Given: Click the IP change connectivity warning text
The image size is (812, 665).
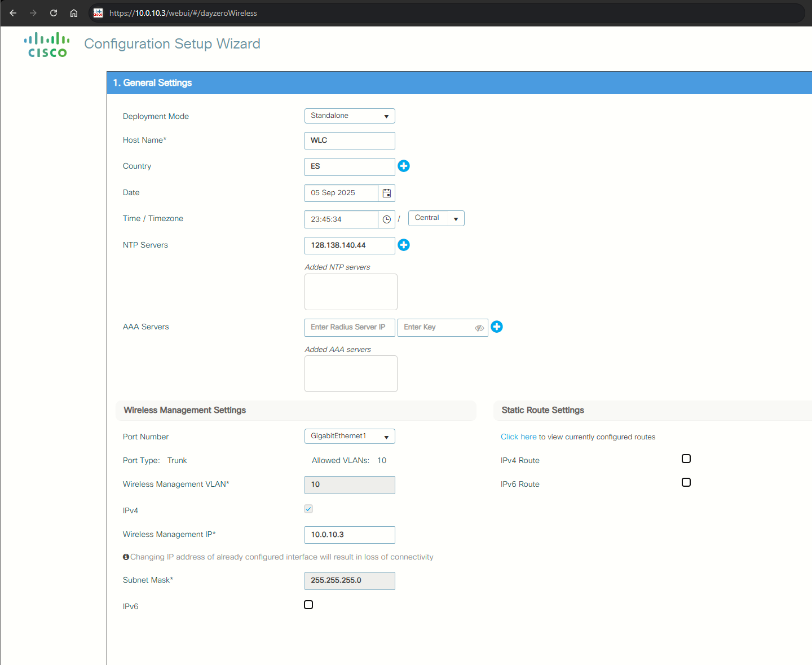Looking at the screenshot, I should tap(282, 557).
